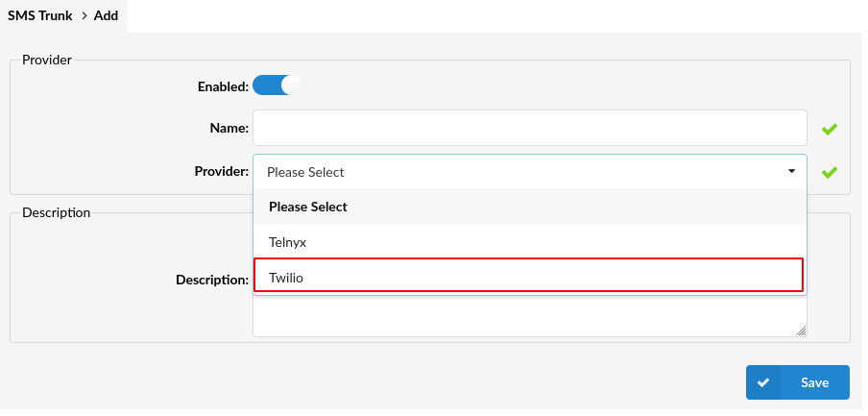
Task: Click the green checkmark beside Name
Action: pyautogui.click(x=830, y=129)
